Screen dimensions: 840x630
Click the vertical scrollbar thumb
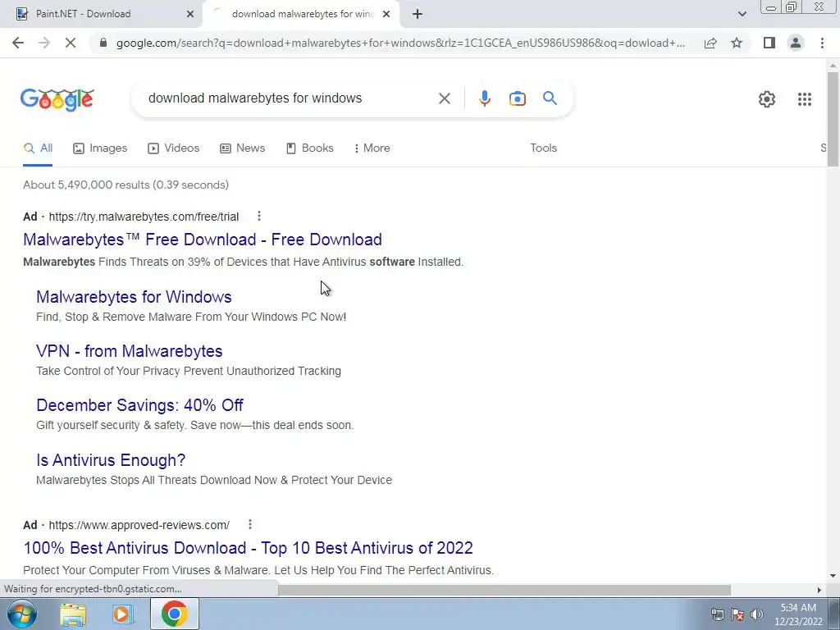[x=833, y=118]
